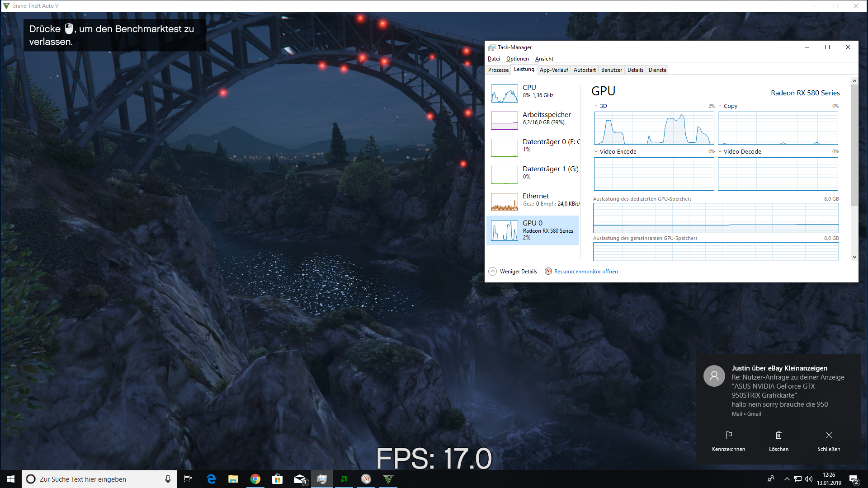The width and height of the screenshot is (868, 488).
Task: Open the Video Decode engine dropdown
Action: pyautogui.click(x=720, y=152)
